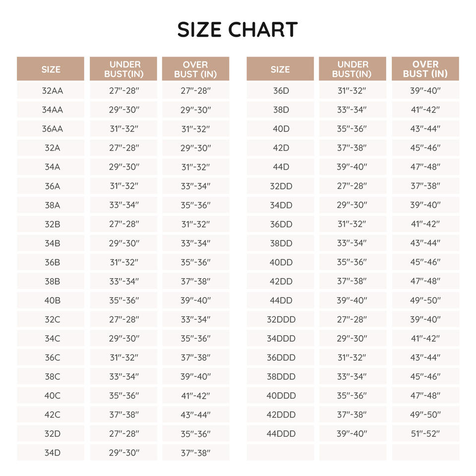The image size is (476, 476).
Task: Click the 44DDD size cell
Action: pyautogui.click(x=280, y=433)
